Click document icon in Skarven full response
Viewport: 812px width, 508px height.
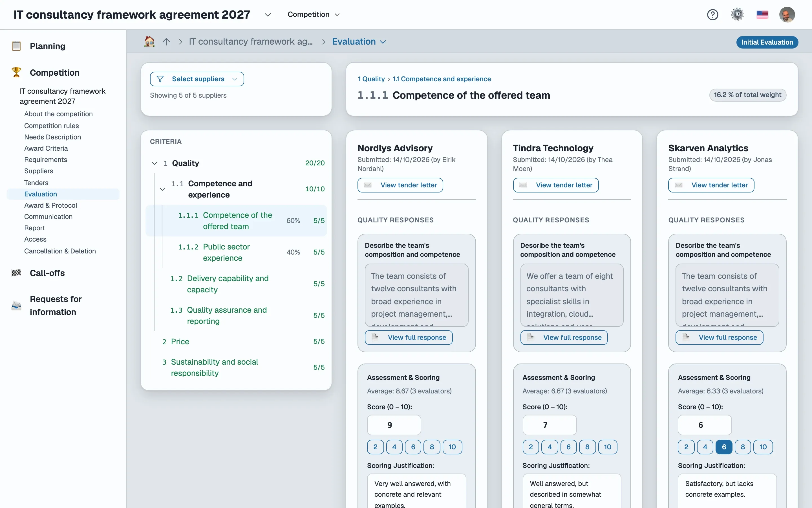(686, 337)
